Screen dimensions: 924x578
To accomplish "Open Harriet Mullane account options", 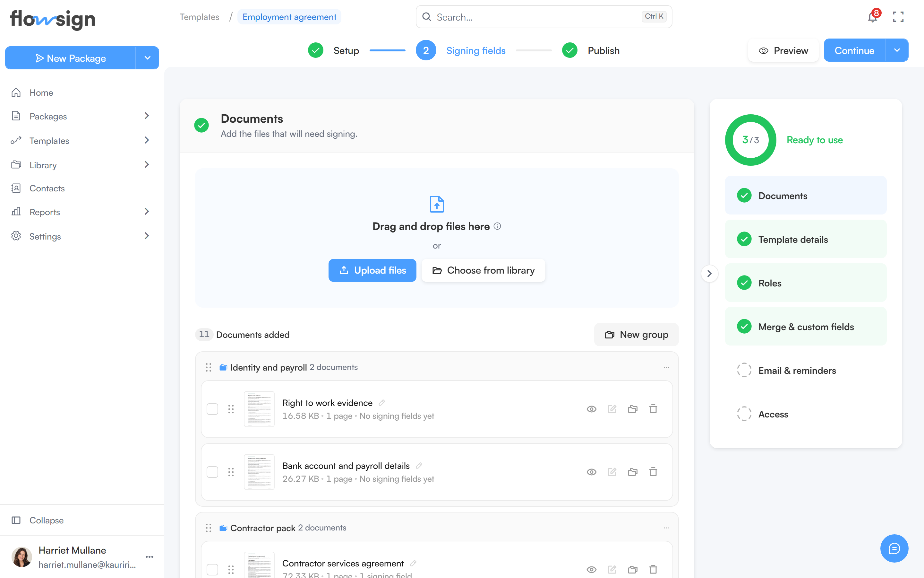I will (149, 556).
